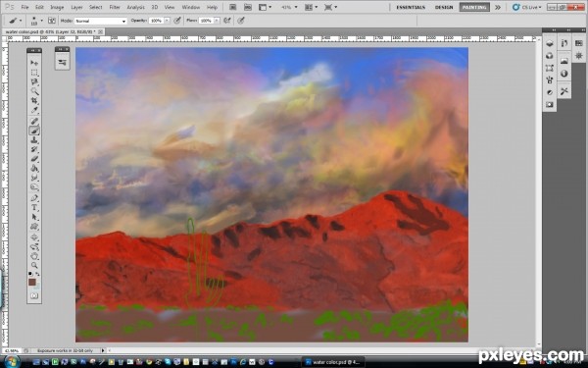Switch to the Painting workspace
588x368 pixels.
(474, 7)
